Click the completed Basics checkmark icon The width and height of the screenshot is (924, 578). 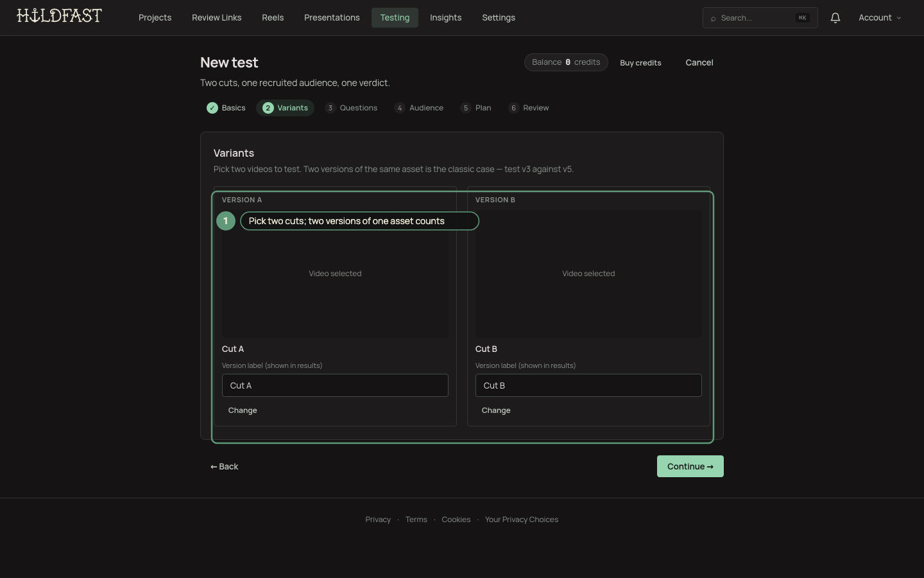[x=212, y=108]
